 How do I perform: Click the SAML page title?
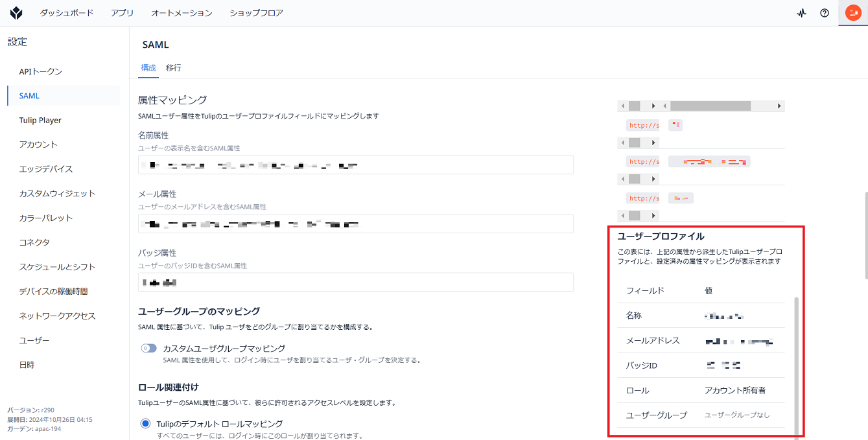[x=155, y=45]
